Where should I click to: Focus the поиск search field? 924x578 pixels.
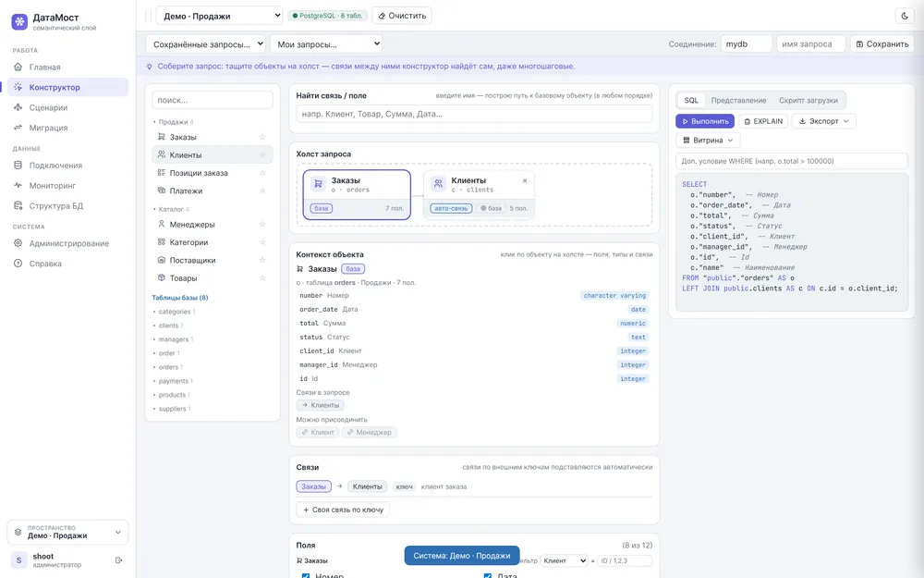(213, 100)
